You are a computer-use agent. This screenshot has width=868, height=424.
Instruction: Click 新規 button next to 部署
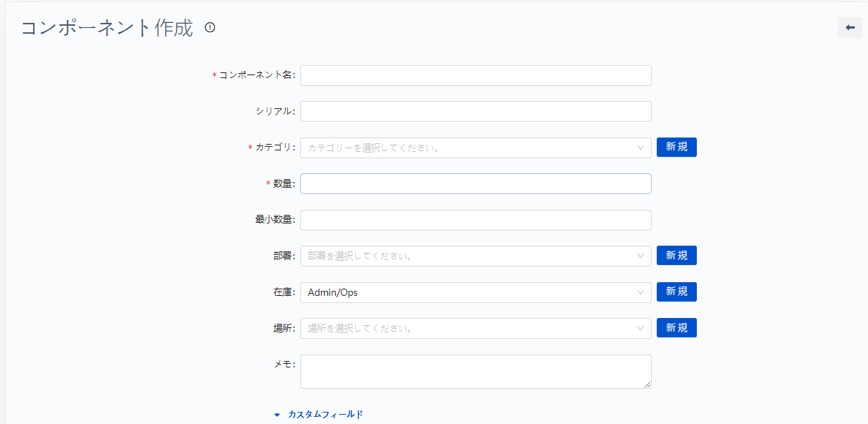click(676, 255)
